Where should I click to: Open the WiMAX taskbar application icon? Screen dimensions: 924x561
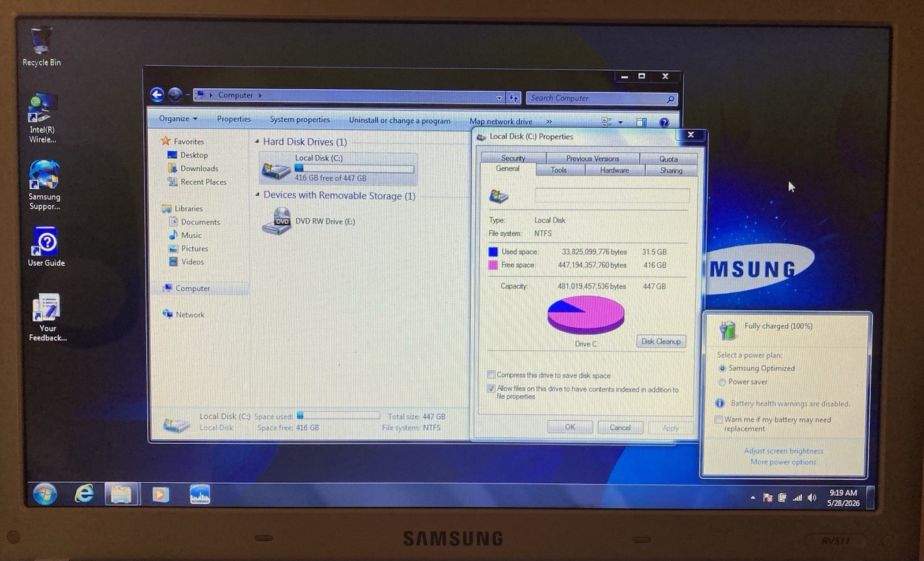(200, 494)
